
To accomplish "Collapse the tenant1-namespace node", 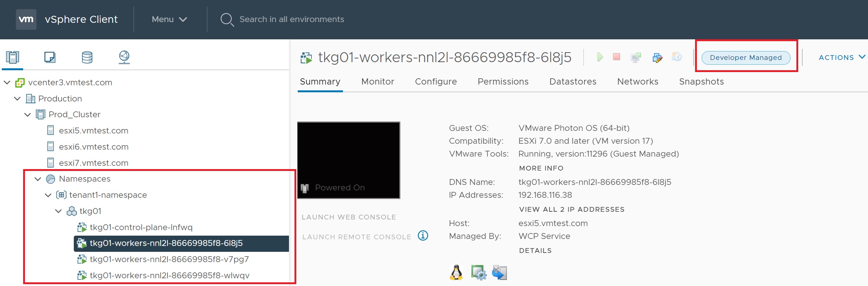I will click(48, 195).
